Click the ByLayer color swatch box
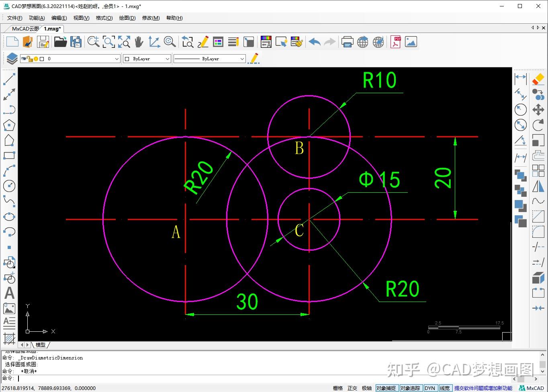The width and height of the screenshot is (548, 392). tap(127, 59)
